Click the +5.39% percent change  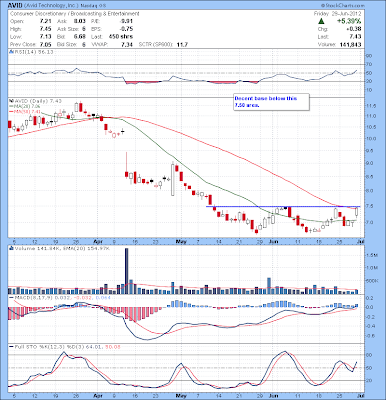click(349, 21)
